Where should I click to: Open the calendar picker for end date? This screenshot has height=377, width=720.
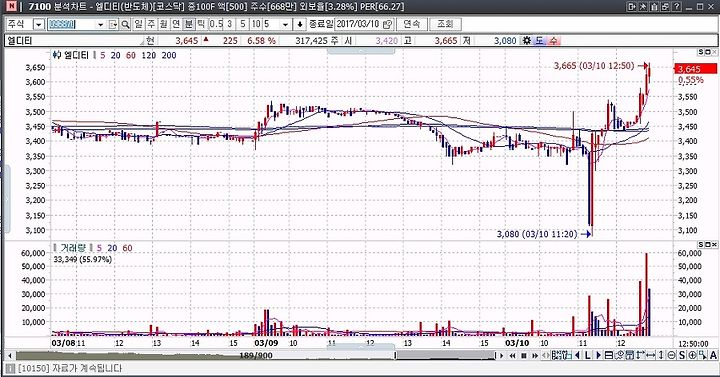pos(388,24)
